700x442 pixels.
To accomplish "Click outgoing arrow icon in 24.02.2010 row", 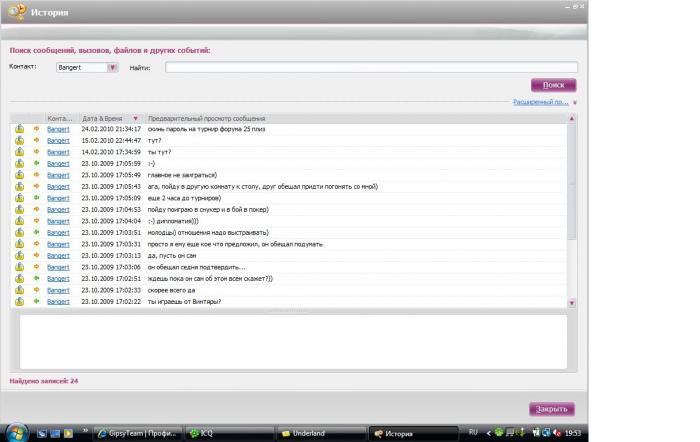I will [x=37, y=129].
